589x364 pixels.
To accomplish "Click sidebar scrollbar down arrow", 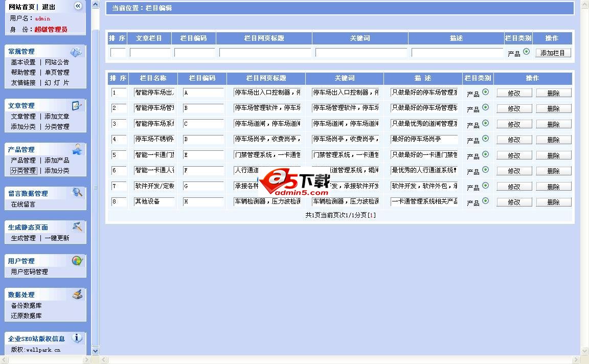I will [96, 351].
